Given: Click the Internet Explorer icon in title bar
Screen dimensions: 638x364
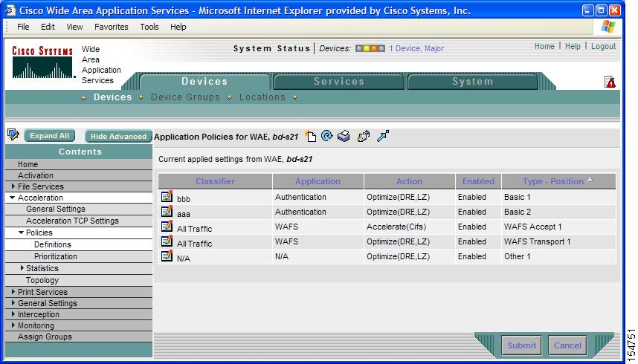Looking at the screenshot, I should (x=10, y=10).
